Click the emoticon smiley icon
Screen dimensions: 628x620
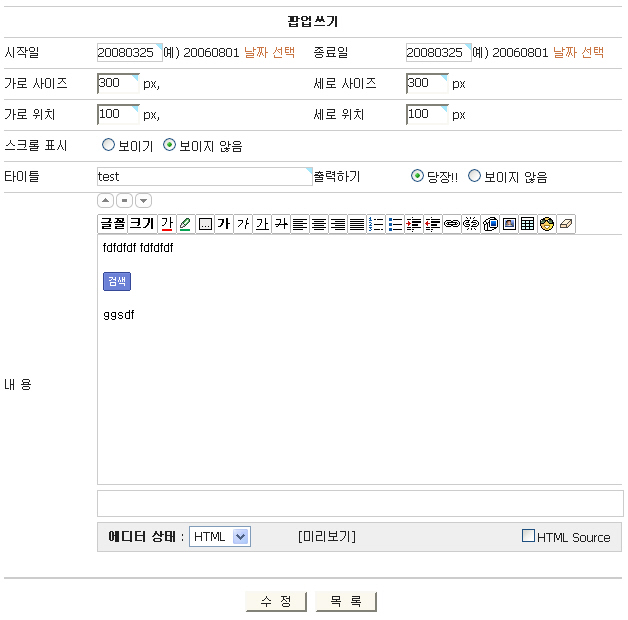(x=547, y=224)
